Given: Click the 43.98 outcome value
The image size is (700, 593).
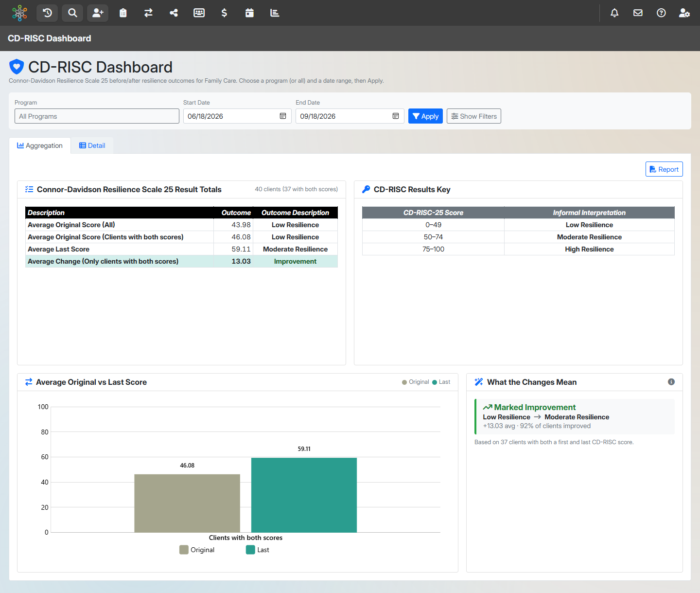Looking at the screenshot, I should pyautogui.click(x=241, y=225).
